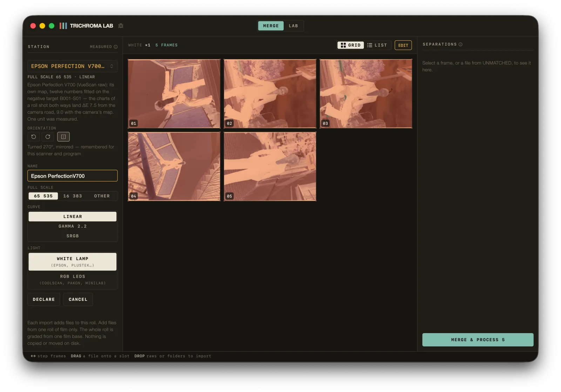Select RGB LEDS light source
The image size is (561, 392).
pyautogui.click(x=73, y=279)
